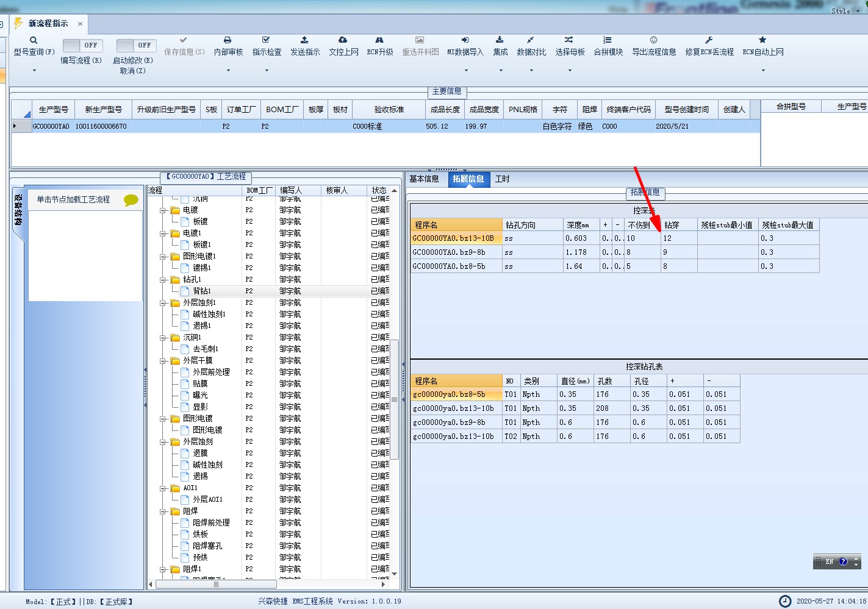Select the 背钻1 process step
The image size is (868, 609).
click(x=202, y=291)
